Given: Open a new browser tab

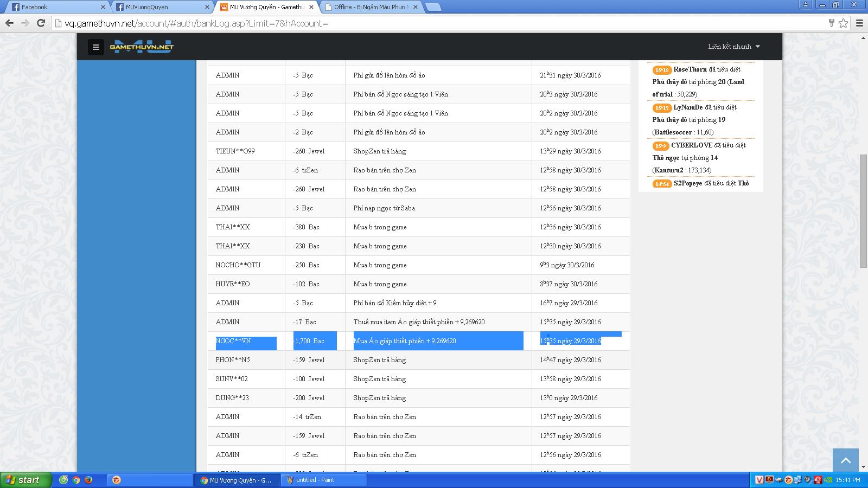Looking at the screenshot, I should click(433, 7).
